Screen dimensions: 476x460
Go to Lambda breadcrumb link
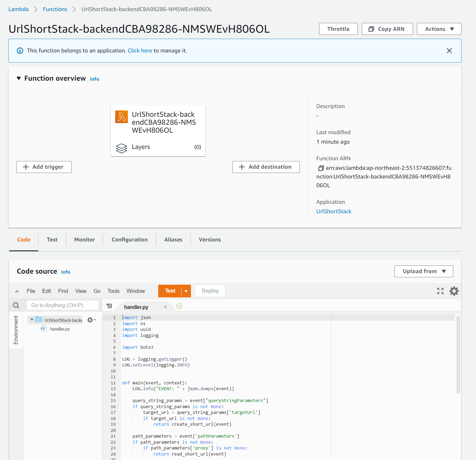pos(18,9)
